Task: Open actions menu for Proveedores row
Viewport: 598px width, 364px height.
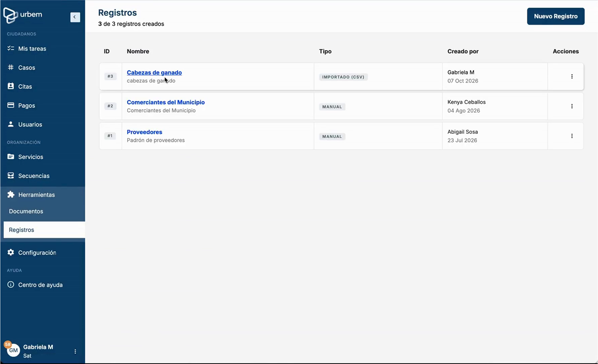Action: pos(572,136)
